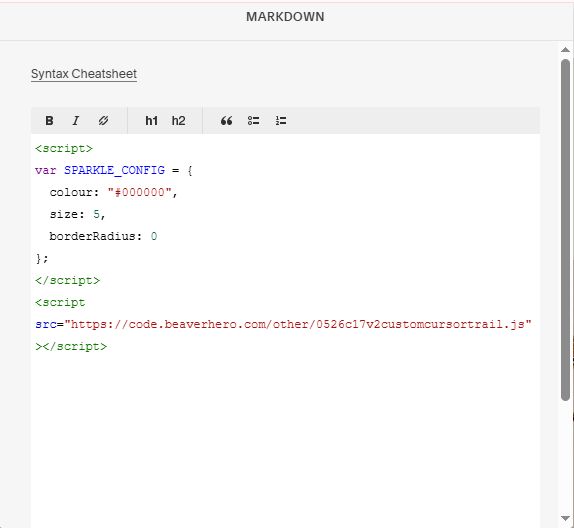Click the opening <script> tag line
574x528 pixels.
[64, 148]
